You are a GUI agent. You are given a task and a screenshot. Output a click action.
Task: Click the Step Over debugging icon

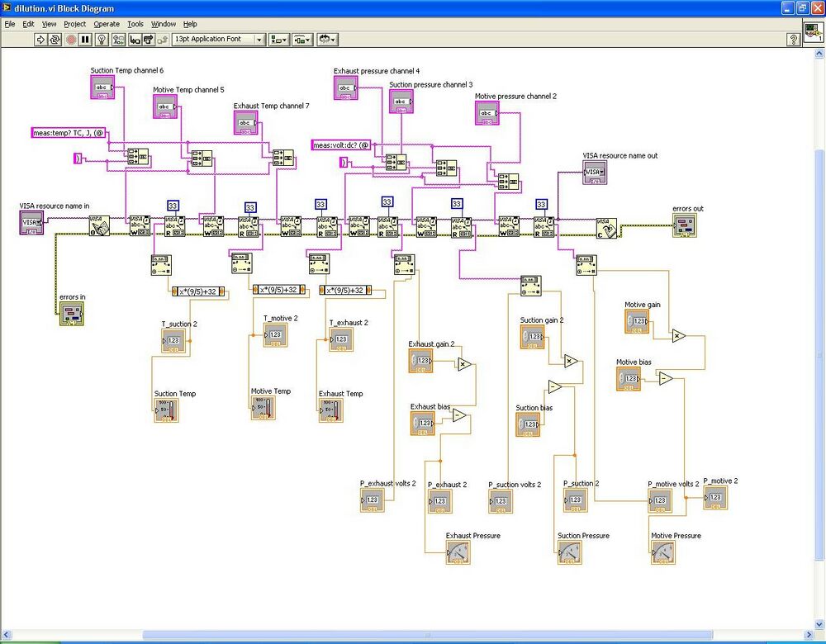(x=149, y=39)
